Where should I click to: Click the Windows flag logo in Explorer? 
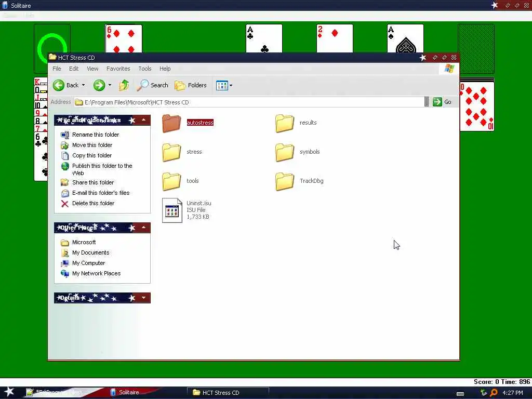click(x=449, y=69)
